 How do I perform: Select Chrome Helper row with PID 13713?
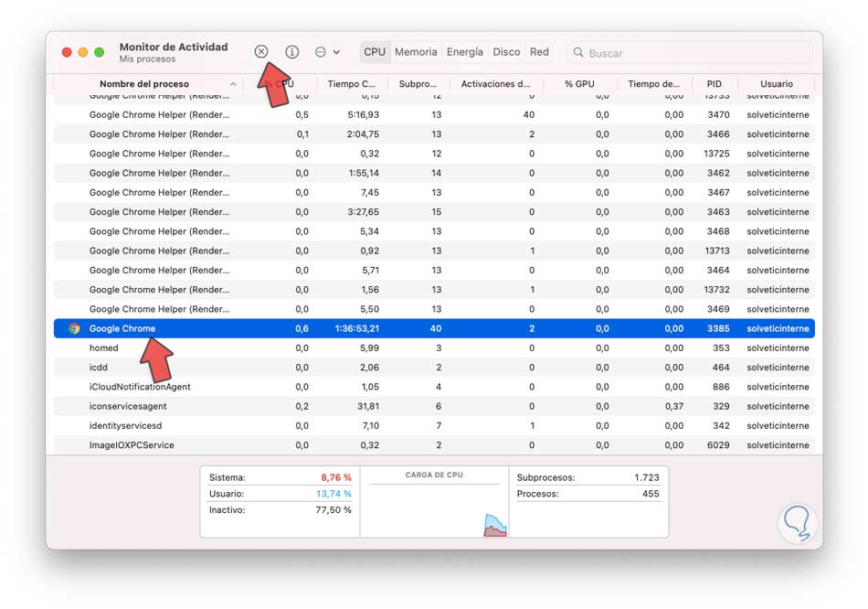[434, 251]
